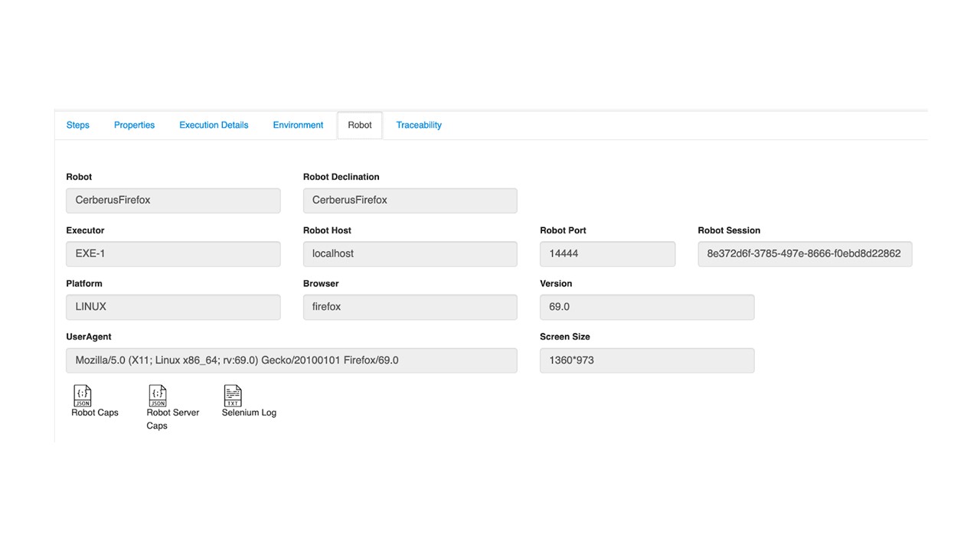
Task: Click the Robot Declination field
Action: [x=410, y=201]
